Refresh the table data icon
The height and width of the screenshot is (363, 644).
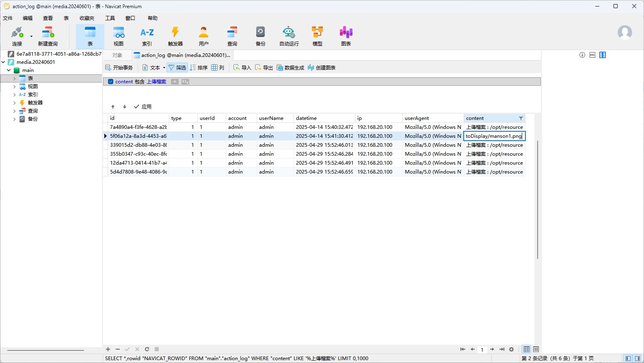point(147,349)
